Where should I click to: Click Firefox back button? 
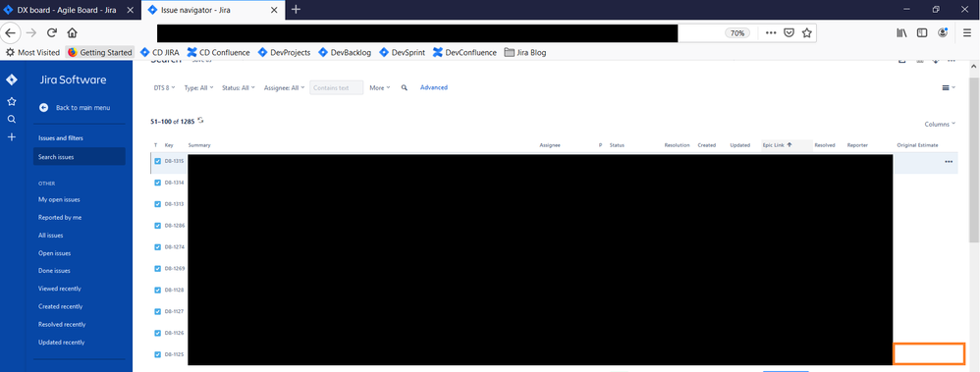tap(11, 33)
